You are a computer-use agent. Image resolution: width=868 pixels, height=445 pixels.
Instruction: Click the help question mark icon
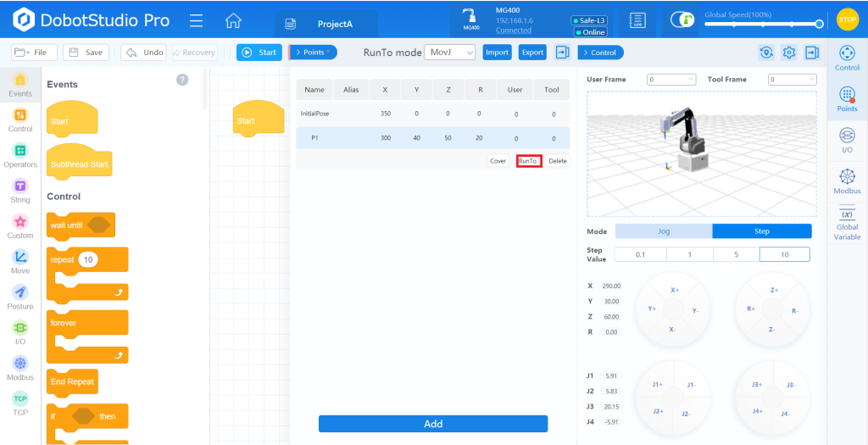(x=182, y=80)
